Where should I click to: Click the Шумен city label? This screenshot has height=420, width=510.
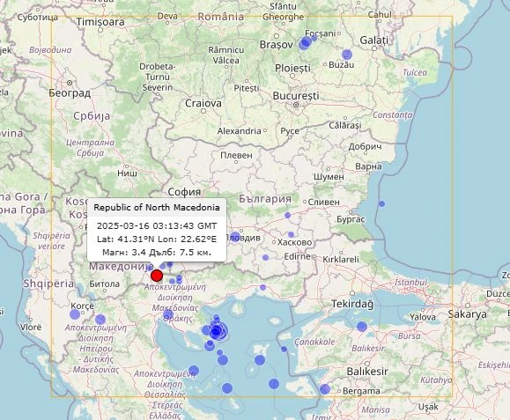[x=329, y=177]
